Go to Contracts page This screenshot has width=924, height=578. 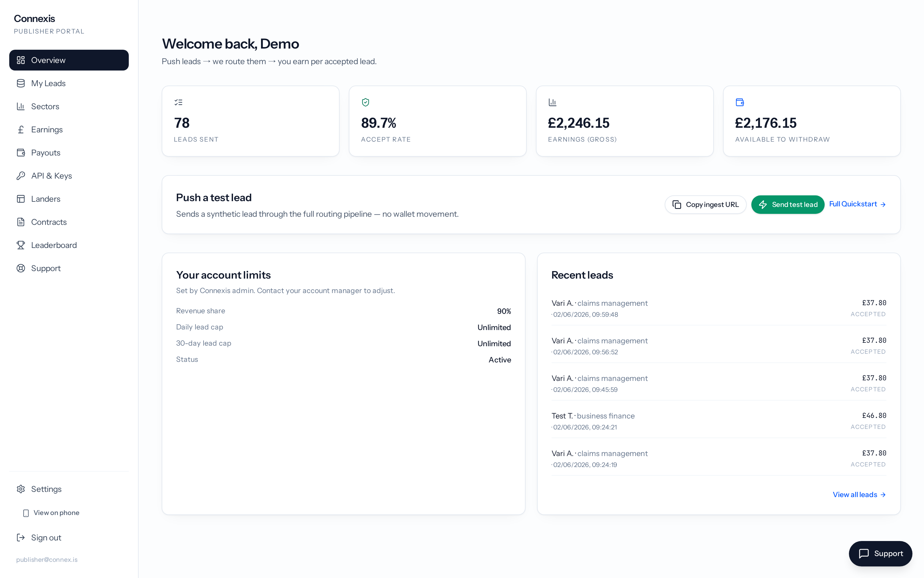69,222
